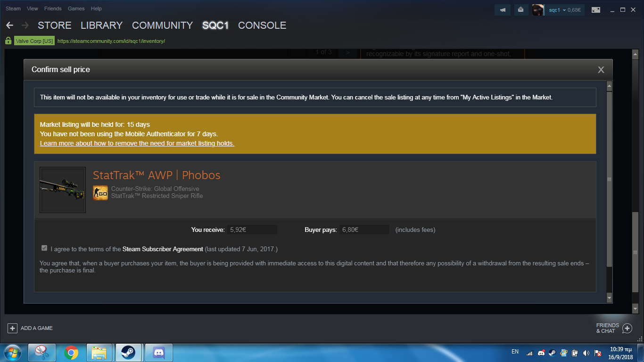The image size is (644, 362).
Task: Close the Confirm sell price dialog
Action: click(x=601, y=70)
